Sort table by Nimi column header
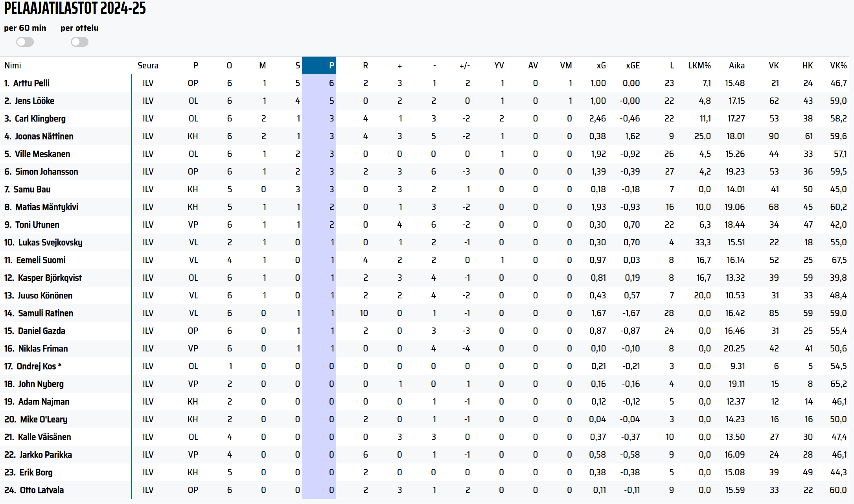Viewport: 854px width, 504px height. pos(13,66)
